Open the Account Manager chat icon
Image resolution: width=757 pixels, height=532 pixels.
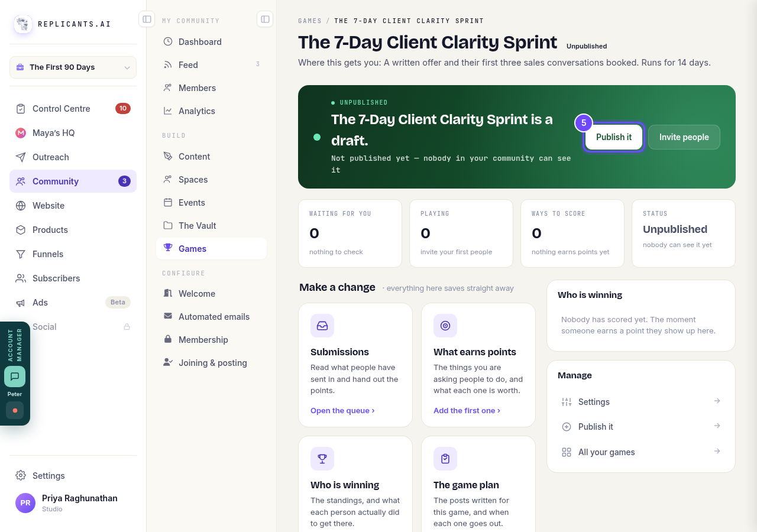[x=15, y=377]
